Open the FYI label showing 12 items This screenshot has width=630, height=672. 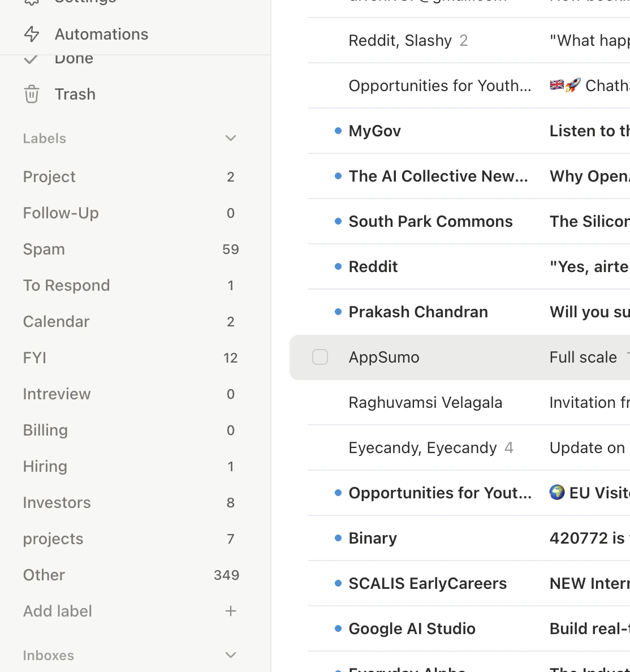(x=34, y=357)
